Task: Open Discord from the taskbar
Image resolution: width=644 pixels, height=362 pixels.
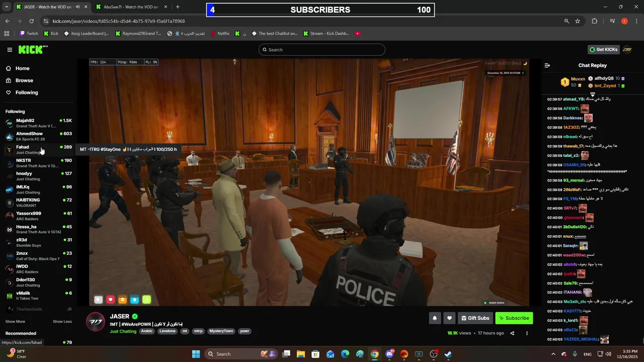Action: tap(389, 354)
